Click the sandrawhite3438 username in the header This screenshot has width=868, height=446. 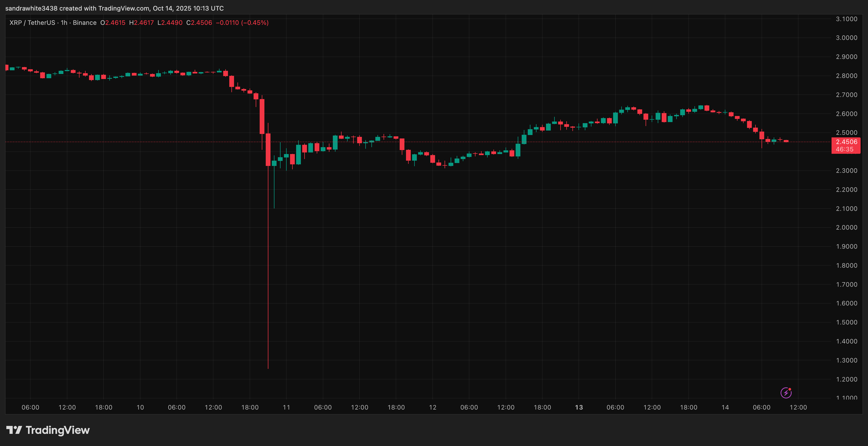point(31,8)
